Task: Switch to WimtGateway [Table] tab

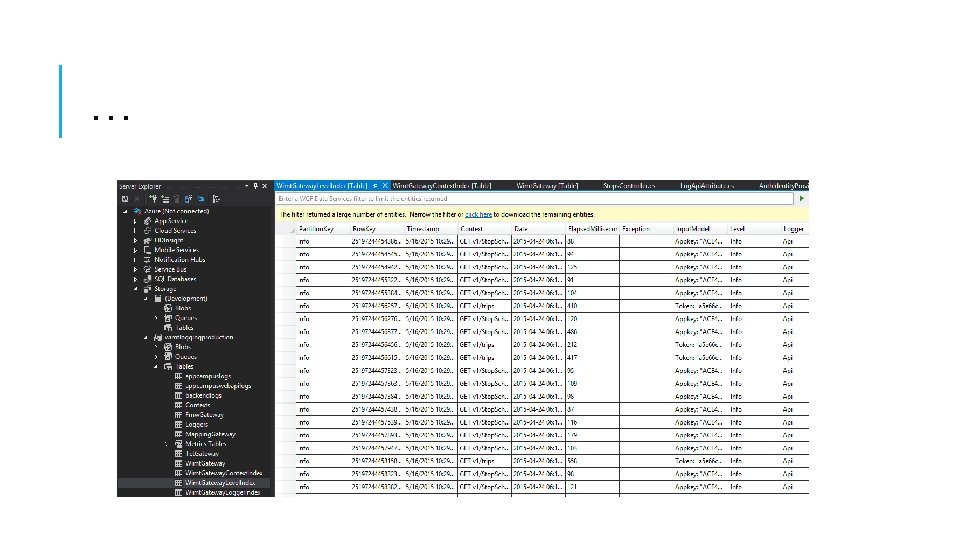Action: pyautogui.click(x=547, y=186)
